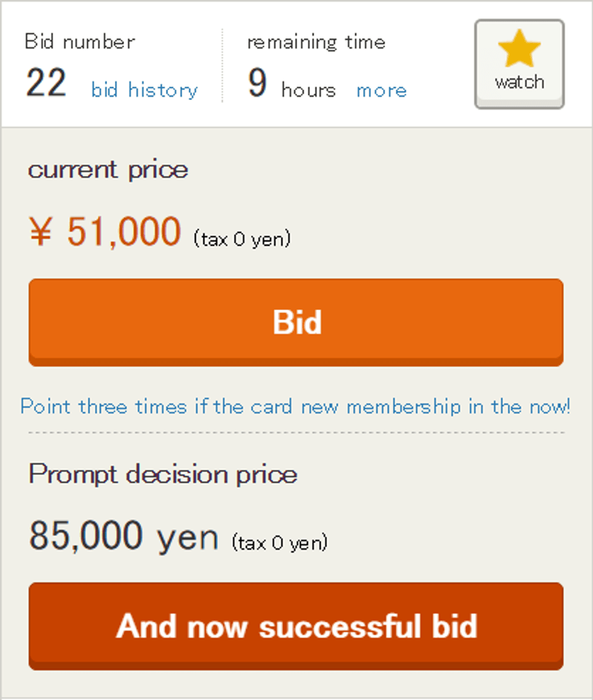Image resolution: width=593 pixels, height=700 pixels.
Task: Click tax note beside the current price
Action: 242,239
